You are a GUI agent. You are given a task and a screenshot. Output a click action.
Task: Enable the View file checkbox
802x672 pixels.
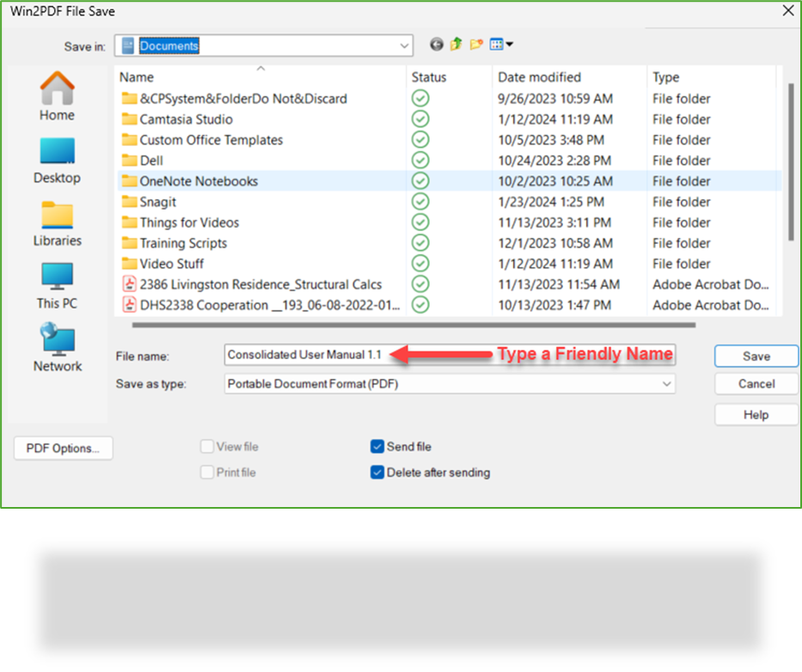pos(206,447)
